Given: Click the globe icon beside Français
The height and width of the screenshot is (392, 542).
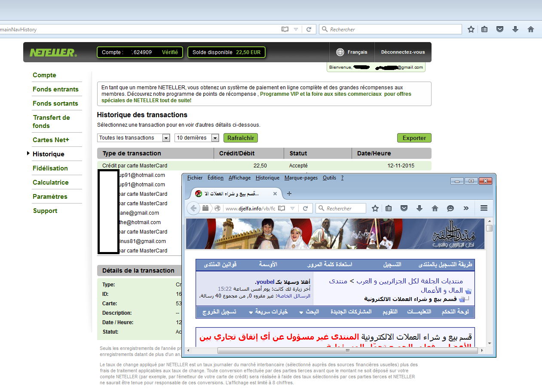Looking at the screenshot, I should (340, 52).
